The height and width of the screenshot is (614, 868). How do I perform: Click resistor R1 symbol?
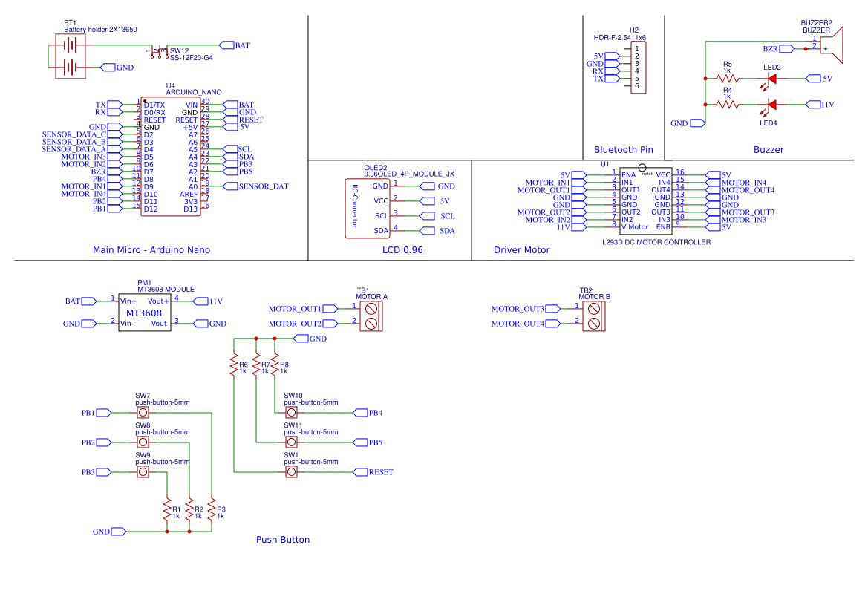pos(167,509)
